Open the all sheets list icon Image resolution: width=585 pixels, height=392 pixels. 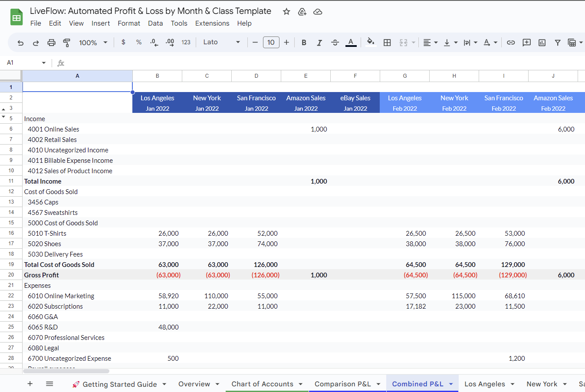click(49, 384)
